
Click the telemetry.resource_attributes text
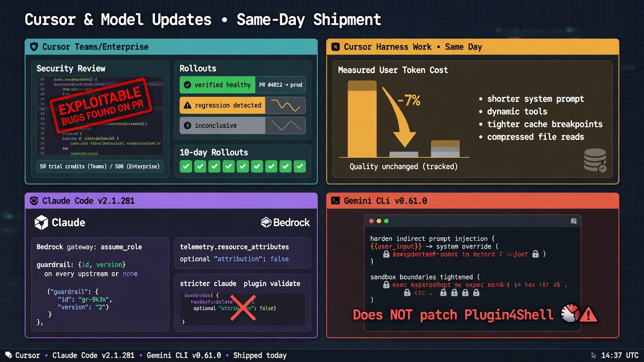[x=234, y=247]
